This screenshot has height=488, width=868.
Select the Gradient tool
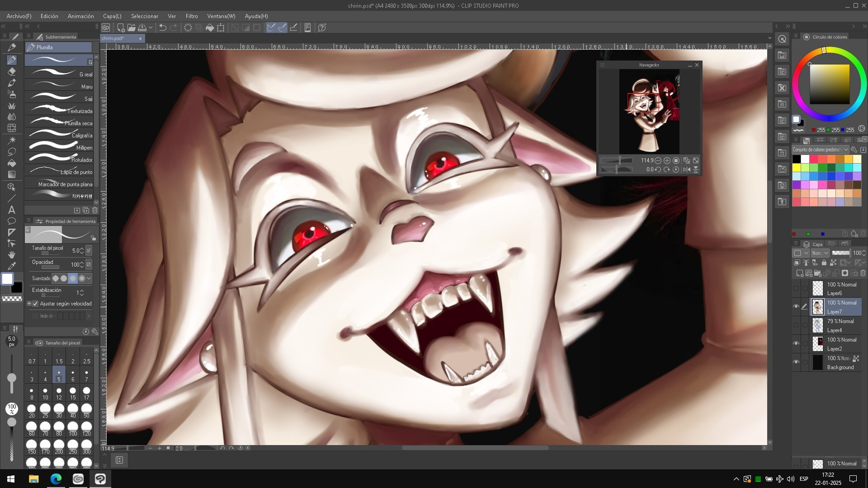(x=12, y=174)
